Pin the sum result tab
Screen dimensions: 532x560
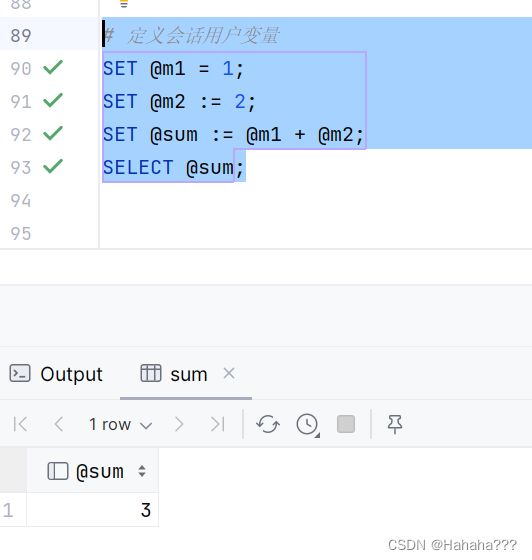395,424
